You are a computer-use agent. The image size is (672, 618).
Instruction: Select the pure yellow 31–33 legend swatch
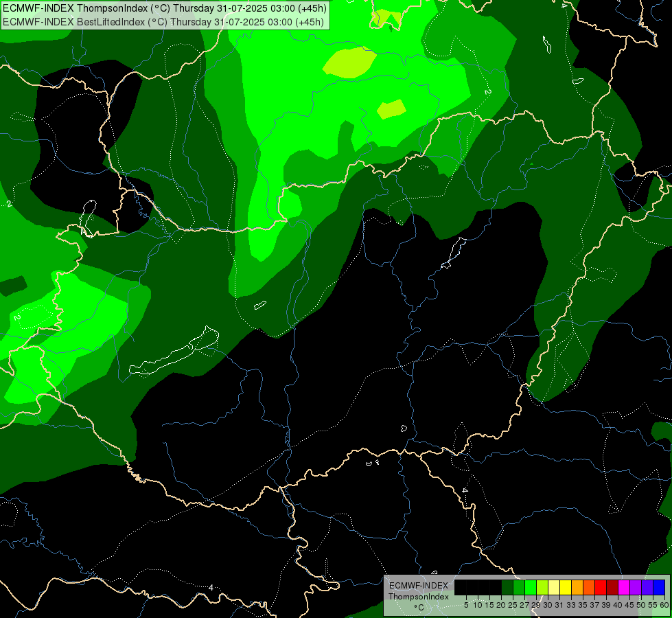point(566,587)
